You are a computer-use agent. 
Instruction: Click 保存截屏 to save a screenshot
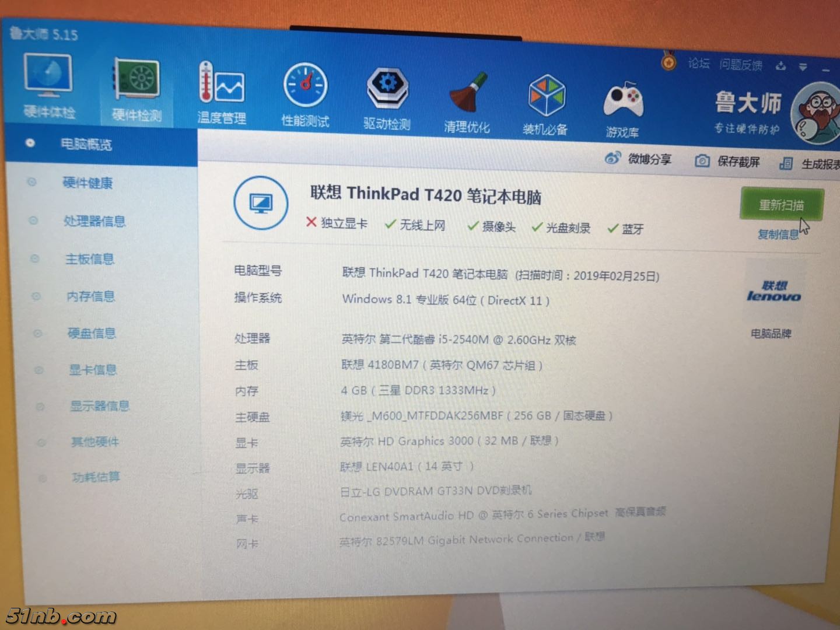727,162
